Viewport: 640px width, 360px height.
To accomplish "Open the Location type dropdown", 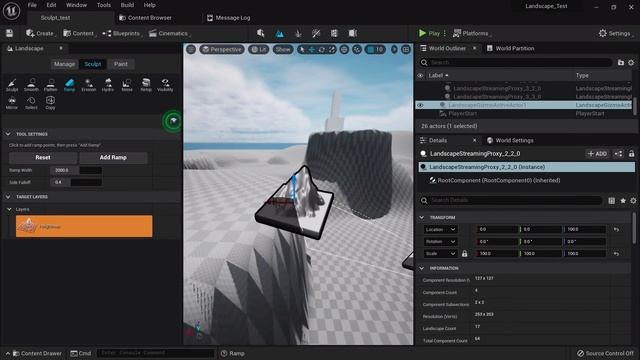I will point(440,229).
